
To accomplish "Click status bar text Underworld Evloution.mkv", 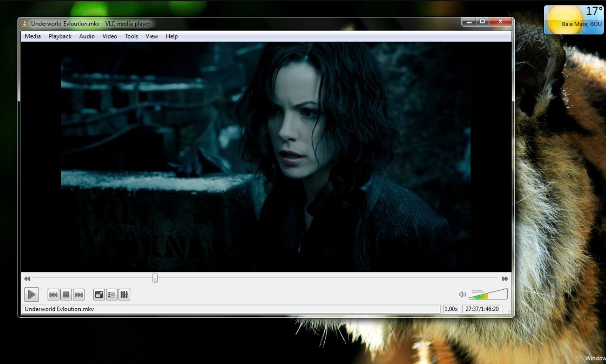I will click(x=59, y=309).
